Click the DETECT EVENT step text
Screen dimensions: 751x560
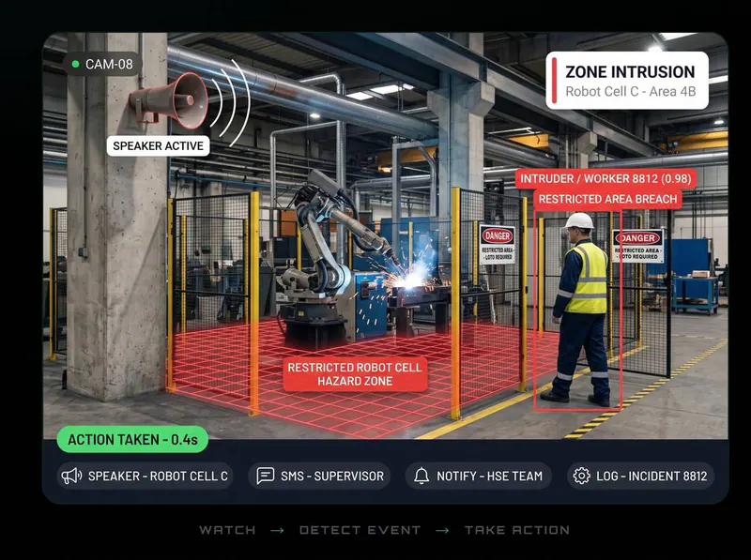click(360, 530)
